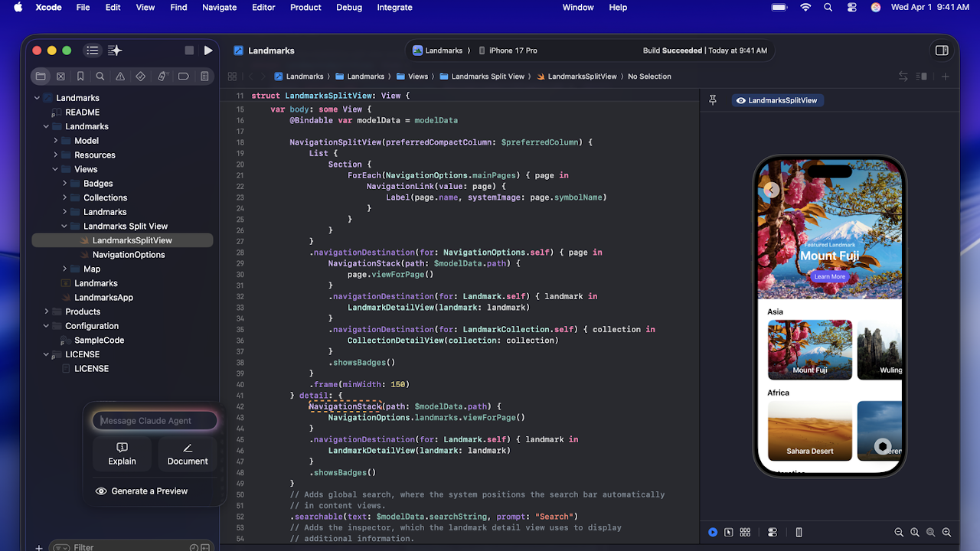Open the Find navigator magnifier icon
The width and height of the screenshot is (980, 551).
(100, 77)
